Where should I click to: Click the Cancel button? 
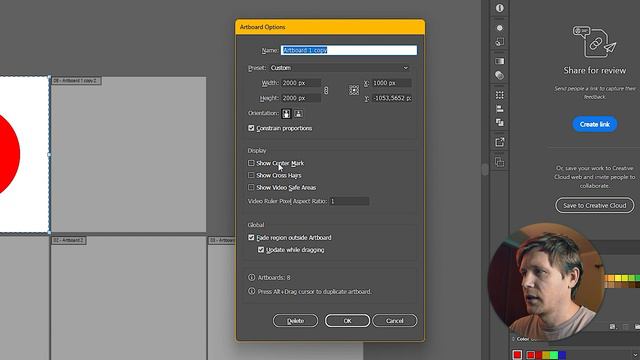(395, 320)
